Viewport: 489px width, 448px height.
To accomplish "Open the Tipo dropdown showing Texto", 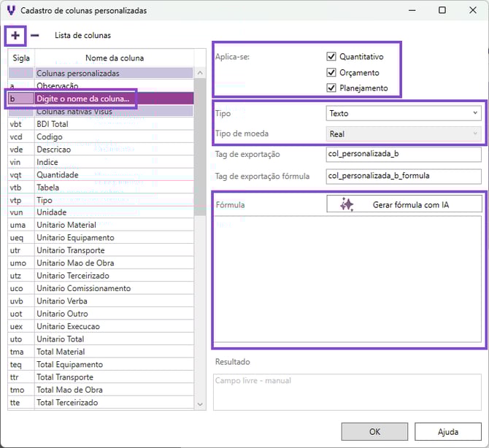I will (x=404, y=113).
